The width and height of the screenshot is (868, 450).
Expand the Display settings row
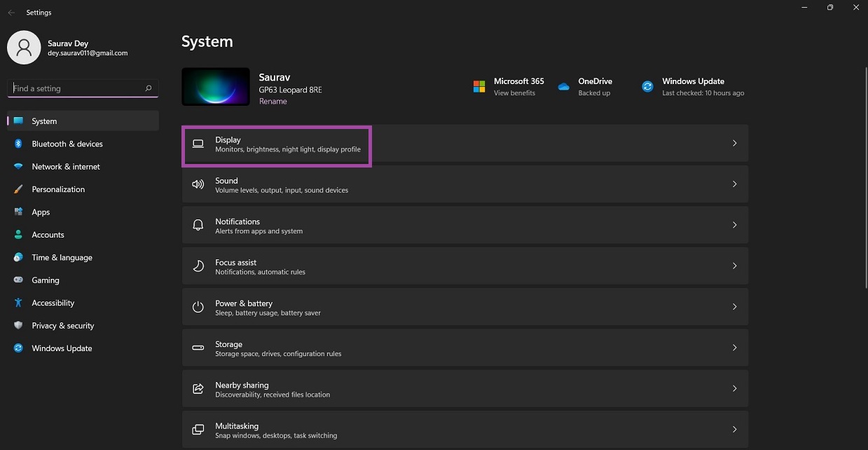[734, 143]
